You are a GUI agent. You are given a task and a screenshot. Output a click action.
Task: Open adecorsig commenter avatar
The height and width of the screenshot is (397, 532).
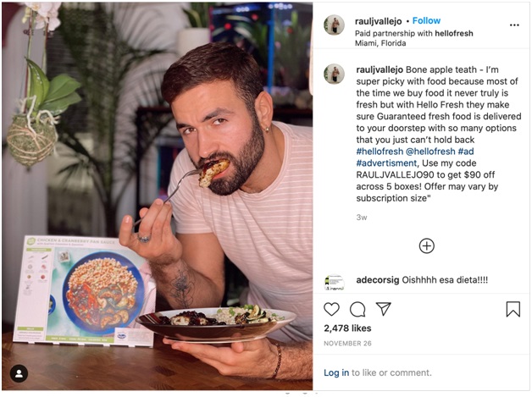point(334,281)
